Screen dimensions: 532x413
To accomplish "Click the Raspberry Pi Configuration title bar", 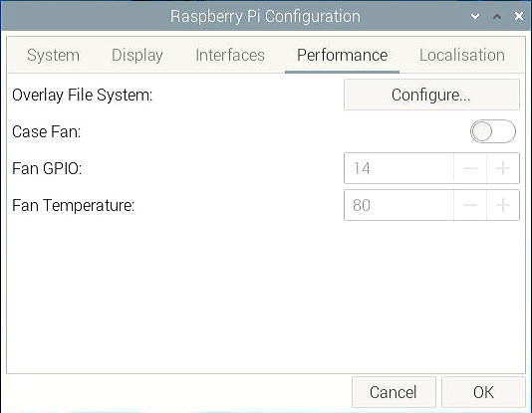I will pos(265,16).
